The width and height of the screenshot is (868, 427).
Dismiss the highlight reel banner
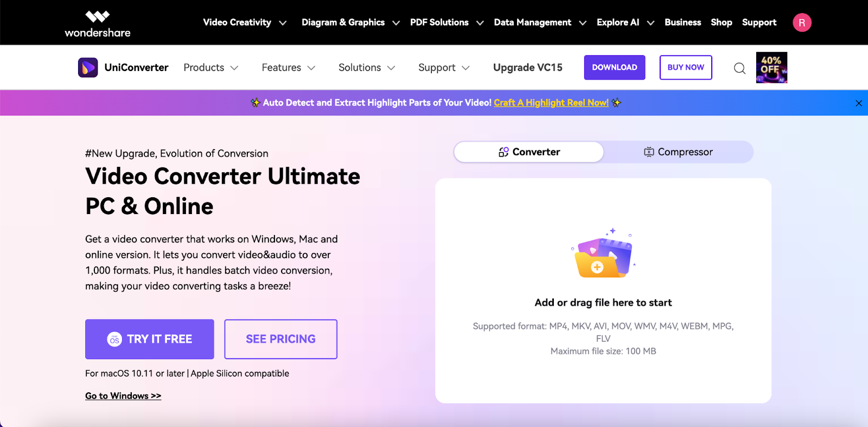859,103
